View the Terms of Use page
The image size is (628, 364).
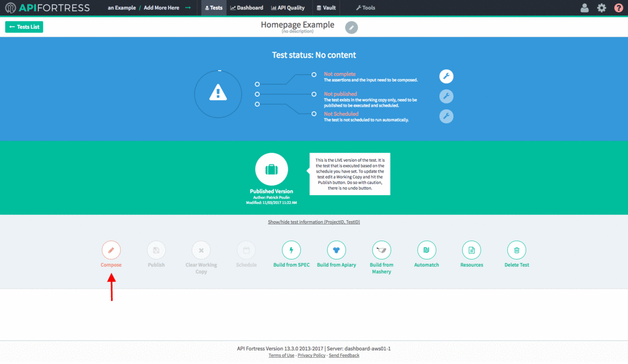point(282,355)
